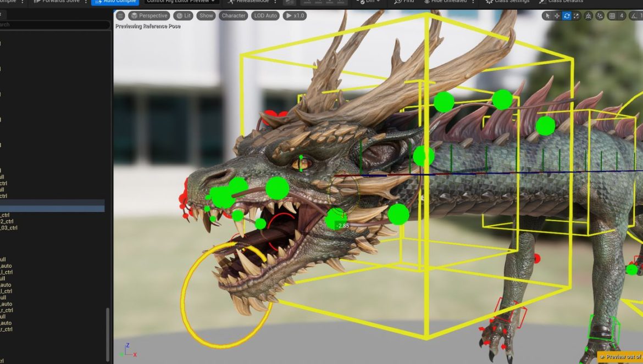
Task: Toggle world/local coordinate system icon
Action: tap(589, 16)
